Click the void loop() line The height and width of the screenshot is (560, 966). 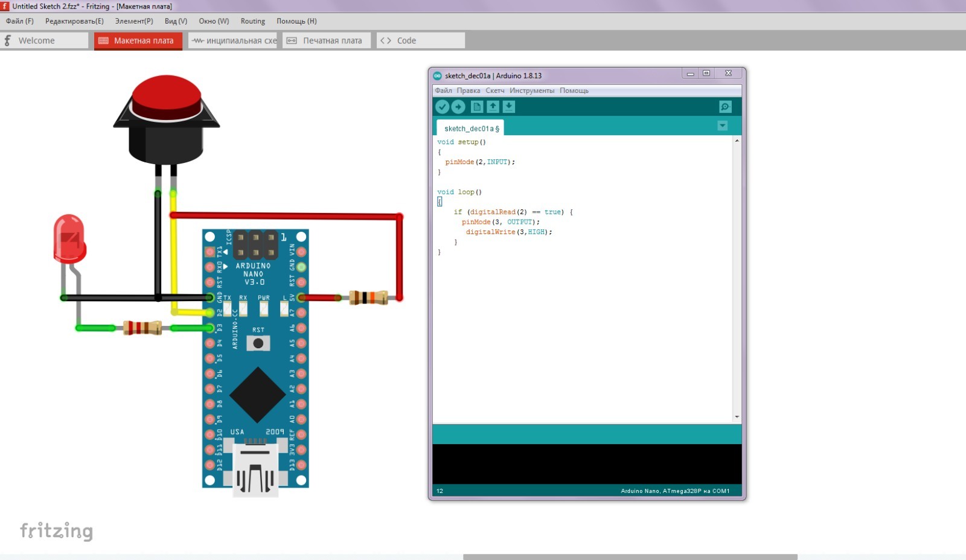point(459,192)
